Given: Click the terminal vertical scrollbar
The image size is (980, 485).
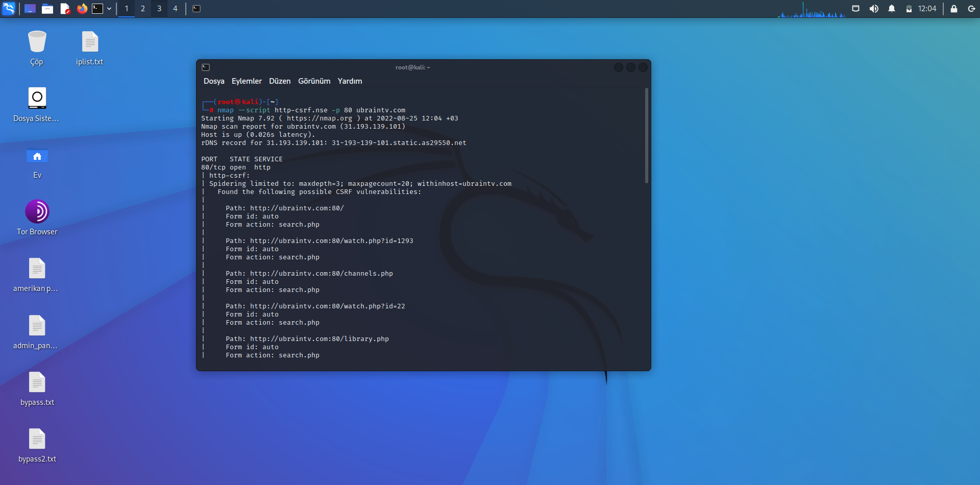Looking at the screenshot, I should (x=647, y=136).
